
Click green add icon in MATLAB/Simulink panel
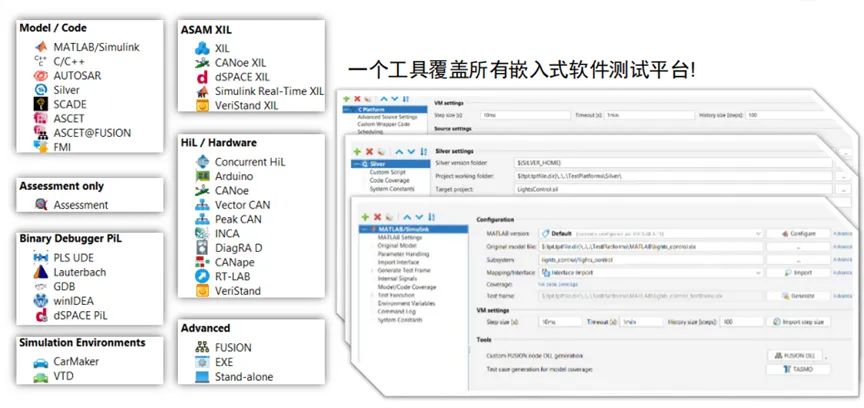(x=365, y=217)
